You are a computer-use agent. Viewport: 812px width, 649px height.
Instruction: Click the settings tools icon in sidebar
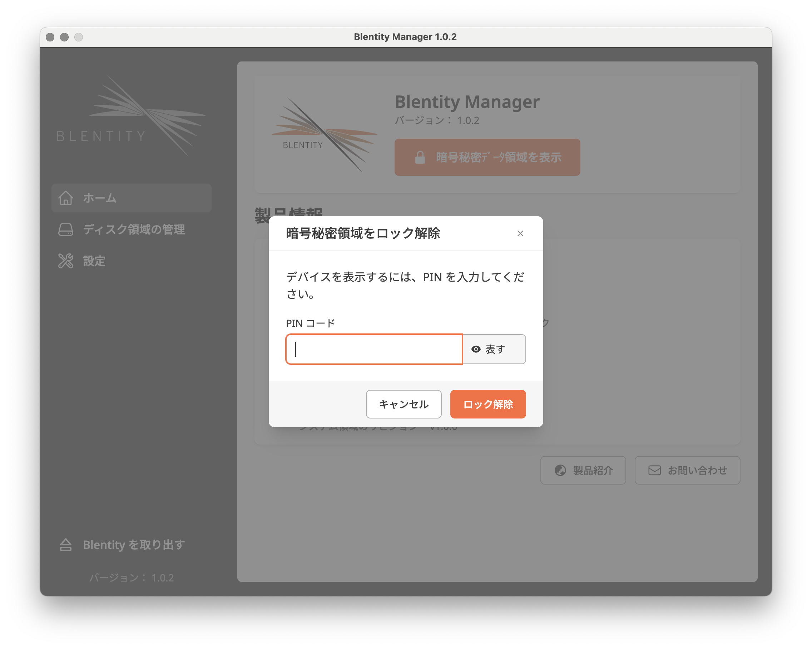click(x=65, y=261)
